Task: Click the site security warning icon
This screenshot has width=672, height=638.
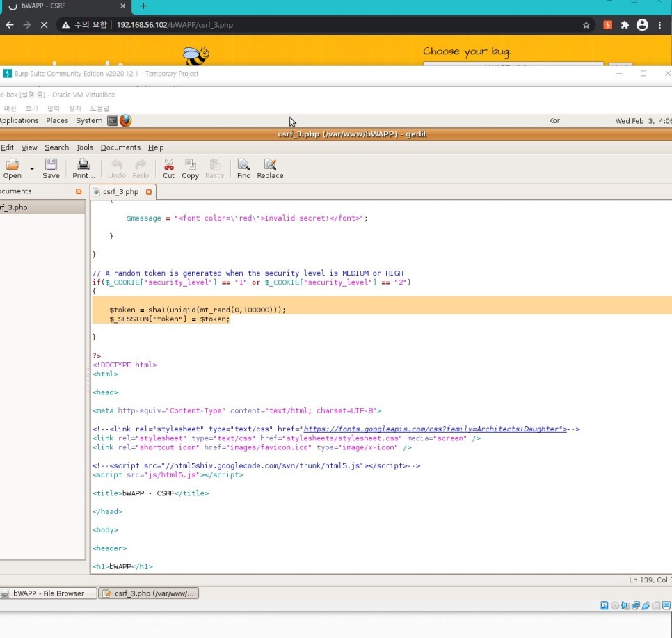Action: click(x=65, y=25)
